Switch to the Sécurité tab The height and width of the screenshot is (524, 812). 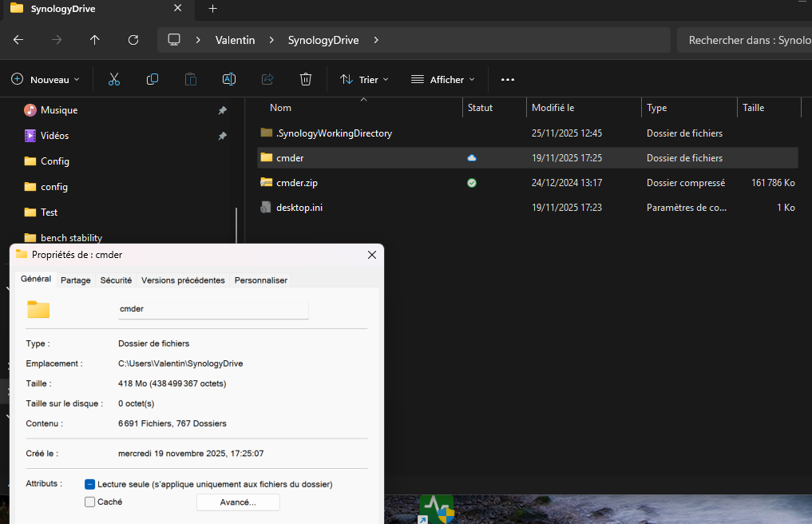click(x=116, y=280)
